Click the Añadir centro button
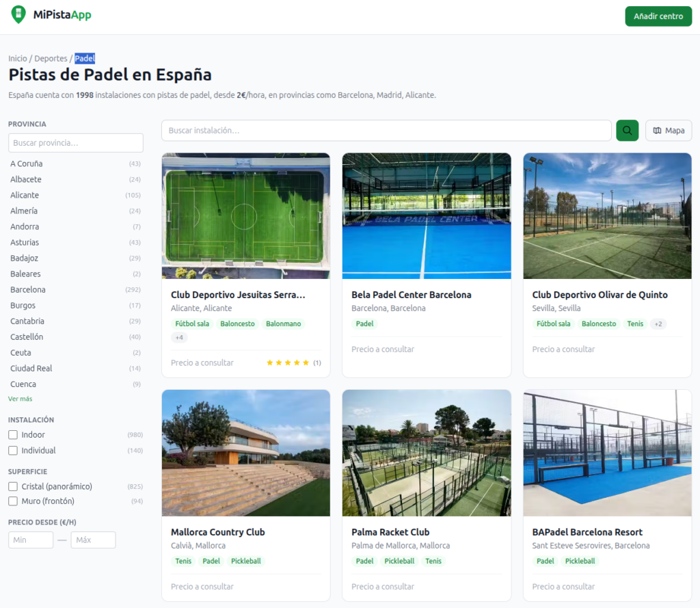 click(x=658, y=16)
